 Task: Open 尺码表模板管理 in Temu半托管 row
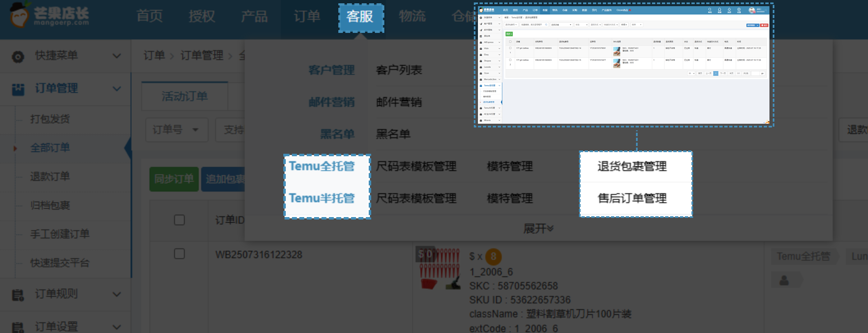tap(416, 198)
